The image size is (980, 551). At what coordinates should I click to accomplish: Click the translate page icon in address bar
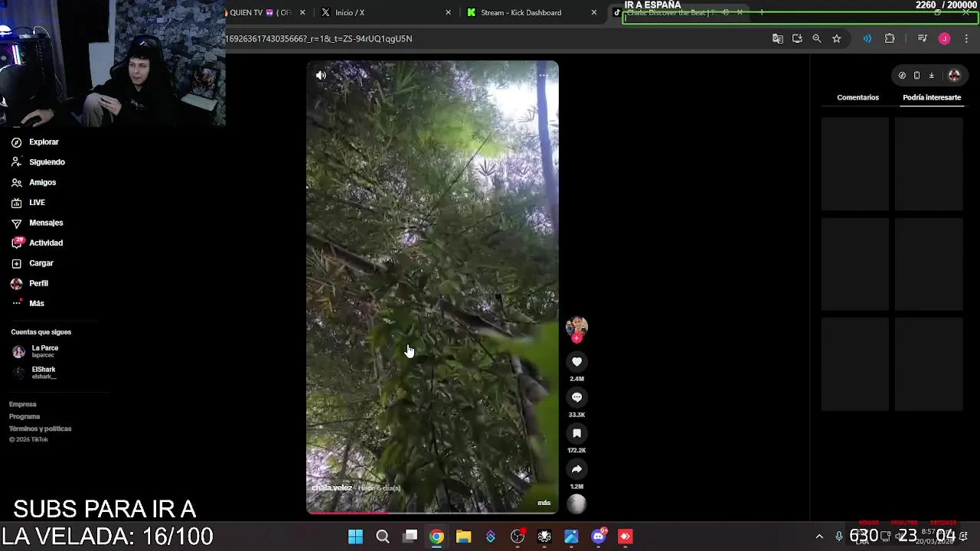[x=777, y=38]
